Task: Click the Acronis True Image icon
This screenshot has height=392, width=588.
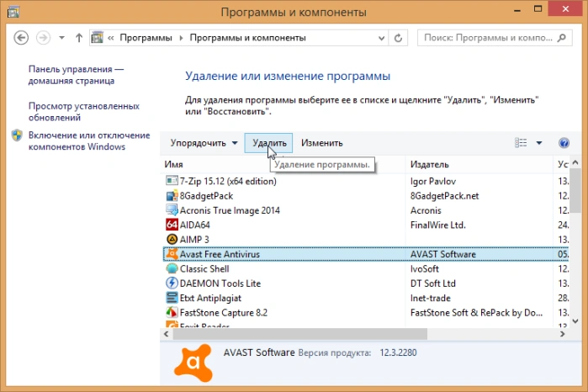Action: (172, 210)
